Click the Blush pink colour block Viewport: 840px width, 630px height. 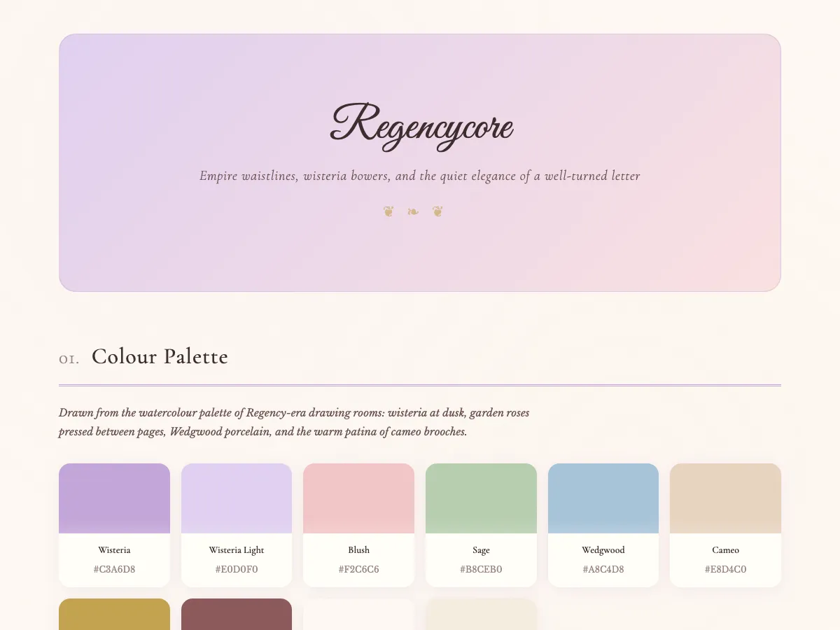(358, 497)
